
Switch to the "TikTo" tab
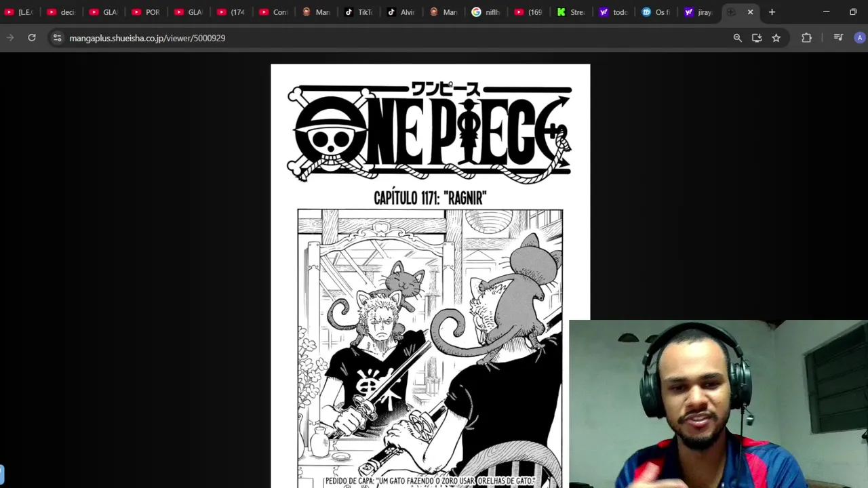click(359, 12)
